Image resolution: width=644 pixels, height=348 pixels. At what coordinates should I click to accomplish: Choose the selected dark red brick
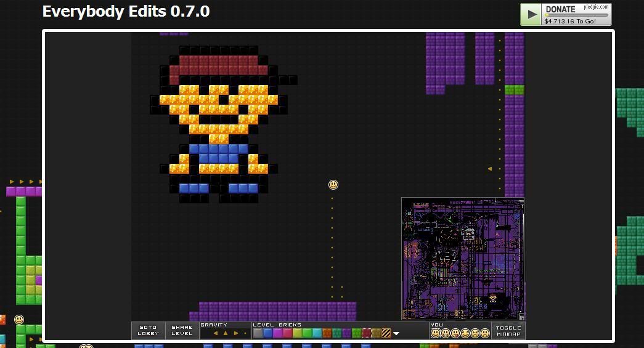366,333
